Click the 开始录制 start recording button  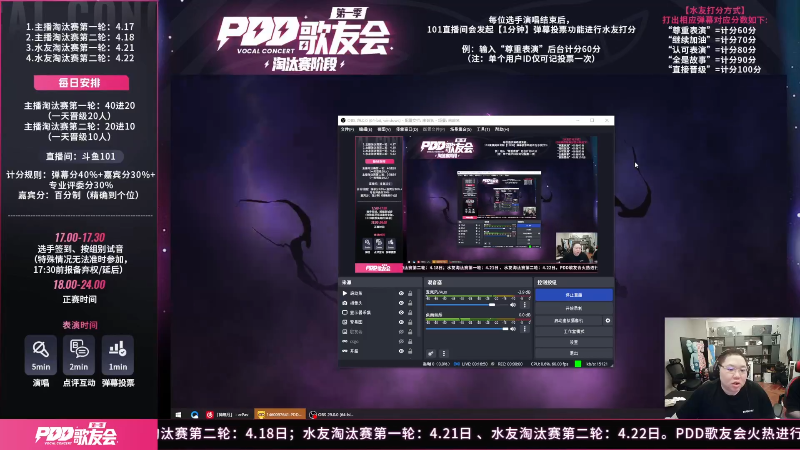(574, 308)
